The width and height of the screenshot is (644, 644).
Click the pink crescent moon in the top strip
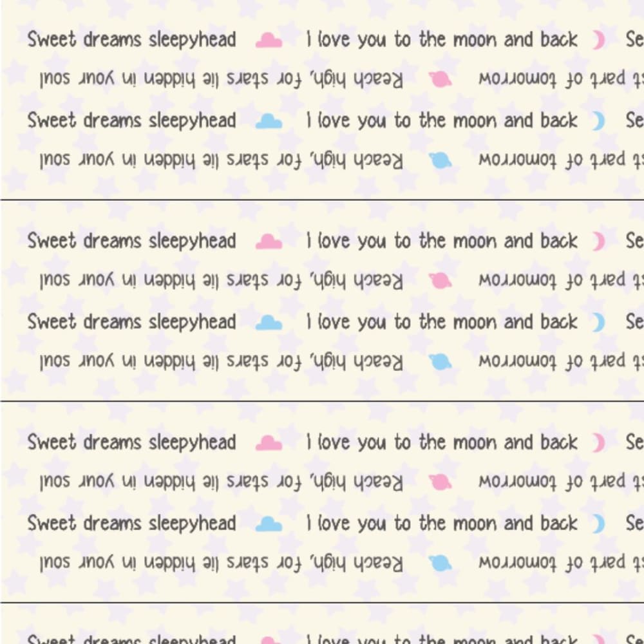(599, 41)
